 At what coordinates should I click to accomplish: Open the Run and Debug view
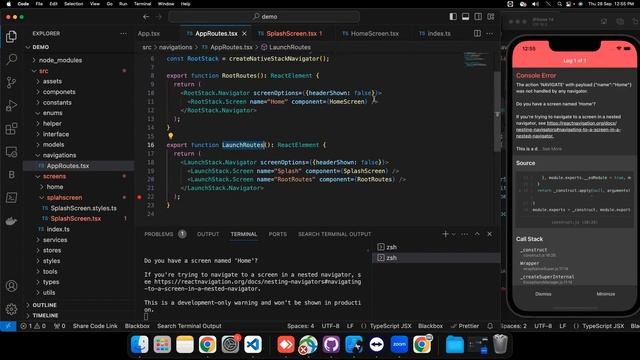(x=11, y=106)
